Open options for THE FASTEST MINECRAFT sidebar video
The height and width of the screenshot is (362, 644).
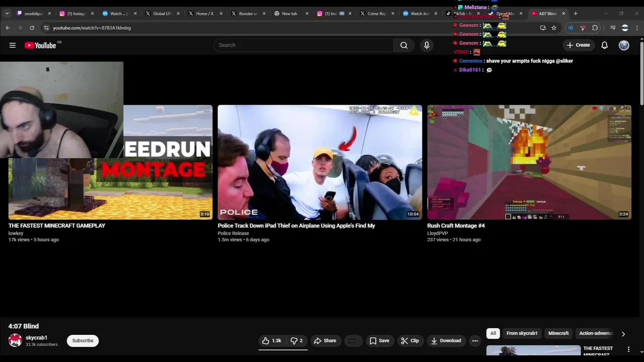tap(628, 349)
